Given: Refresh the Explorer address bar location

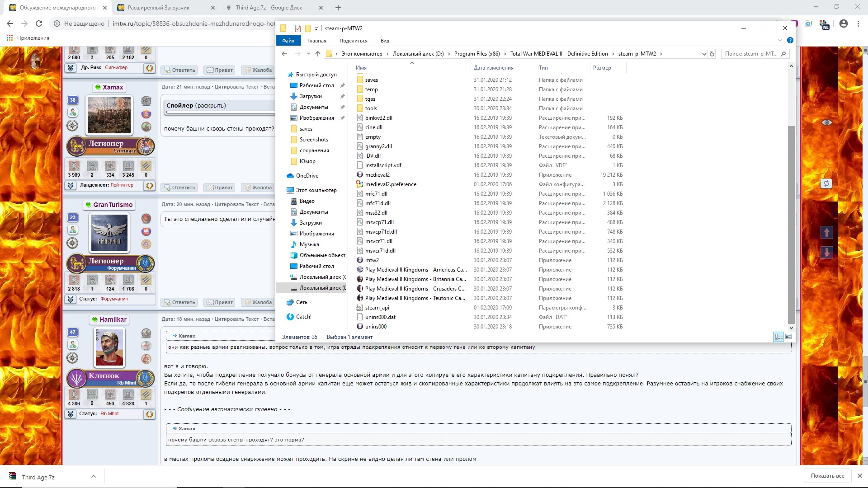Looking at the screenshot, I should pyautogui.click(x=712, y=54).
